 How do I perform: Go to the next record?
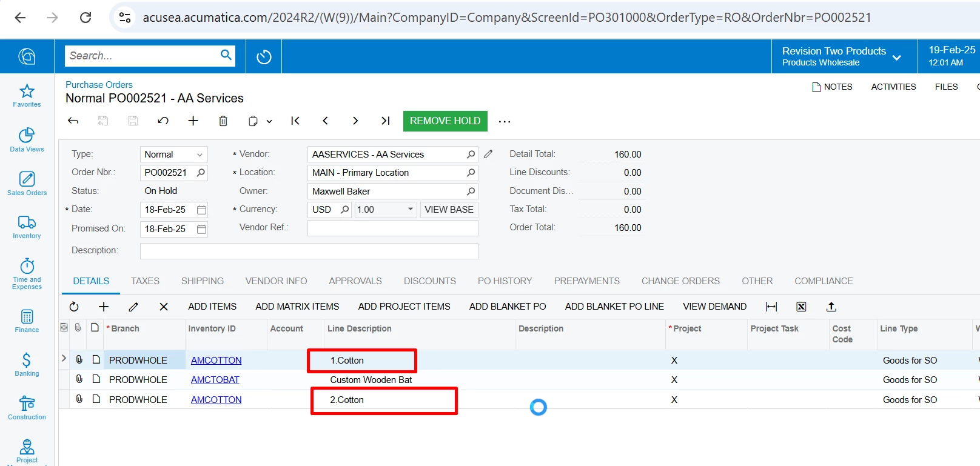tap(355, 121)
